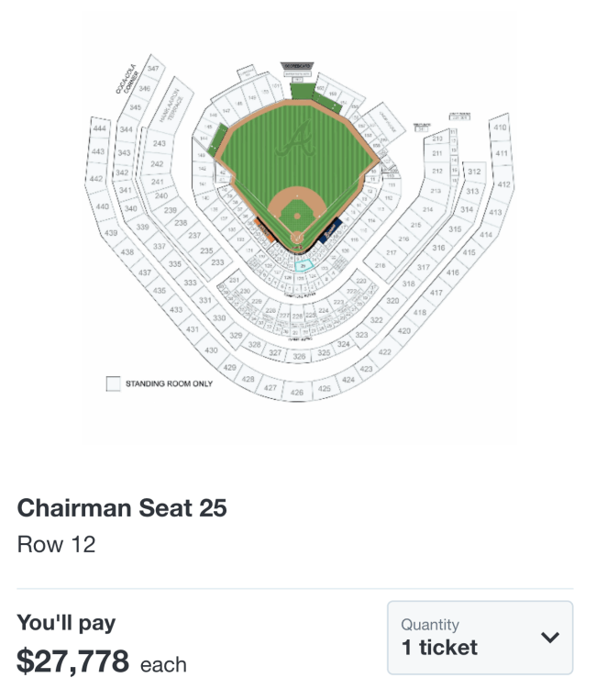596x700 pixels.
Task: Click the $27,778 price amount
Action: [x=73, y=661]
